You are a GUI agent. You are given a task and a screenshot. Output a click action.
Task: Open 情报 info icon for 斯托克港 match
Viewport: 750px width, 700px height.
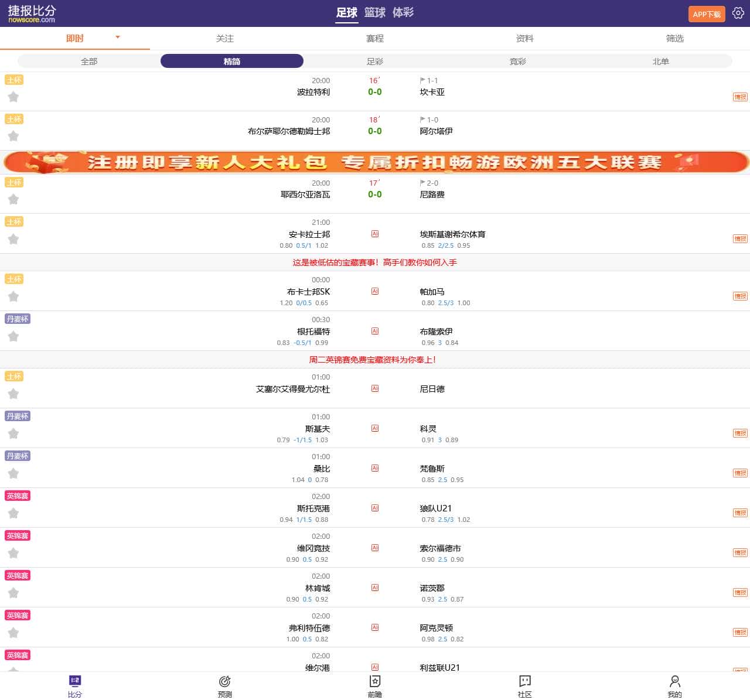pyautogui.click(x=740, y=513)
